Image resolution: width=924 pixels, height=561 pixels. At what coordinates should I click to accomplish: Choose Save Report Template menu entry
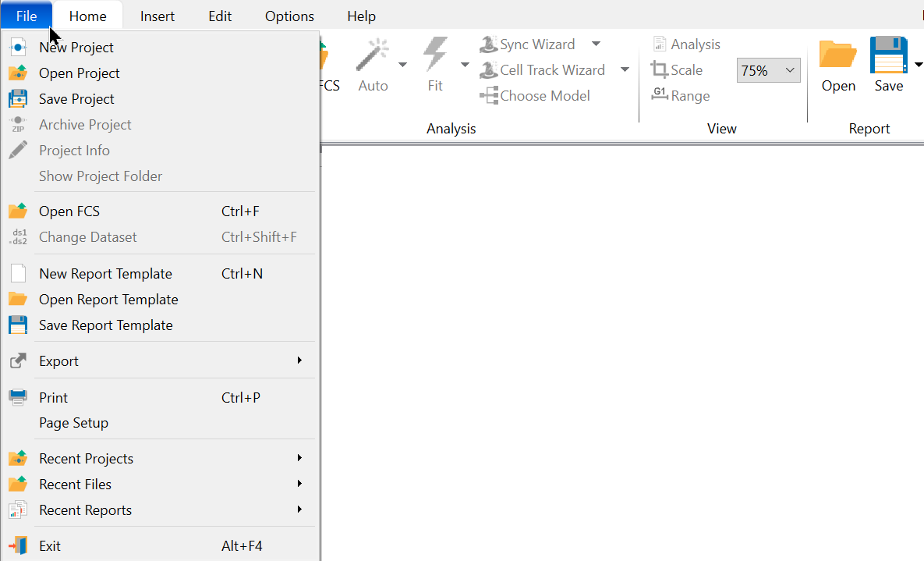pos(106,325)
